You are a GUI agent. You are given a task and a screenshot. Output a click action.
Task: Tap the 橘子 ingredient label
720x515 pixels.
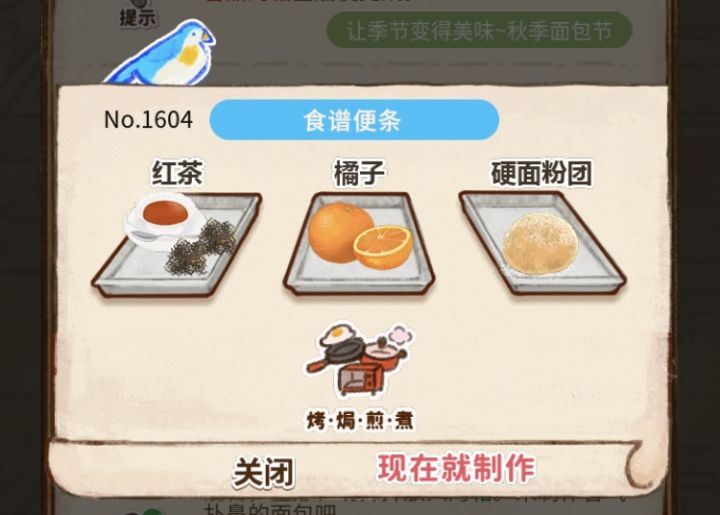coord(359,173)
